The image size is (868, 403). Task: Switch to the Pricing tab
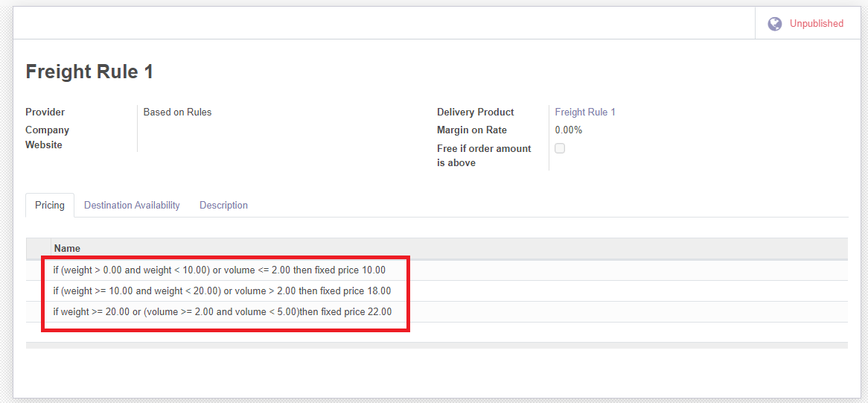(x=50, y=205)
